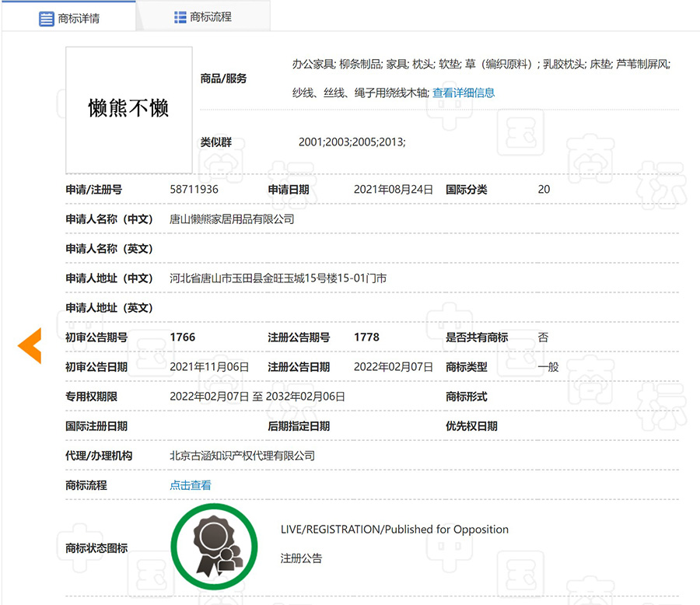Click the application date 2021年08月24日
This screenshot has height=605, width=700.
(x=393, y=190)
